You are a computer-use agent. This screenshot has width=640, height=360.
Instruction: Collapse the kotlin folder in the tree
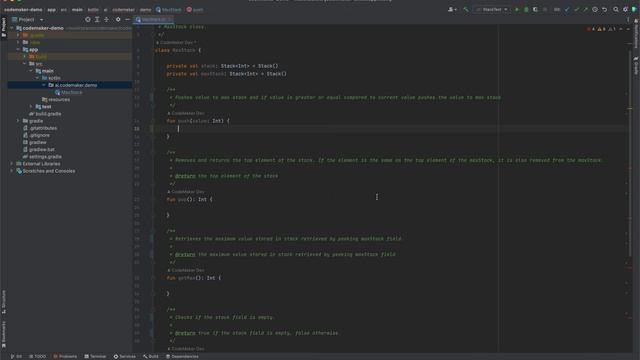point(38,78)
